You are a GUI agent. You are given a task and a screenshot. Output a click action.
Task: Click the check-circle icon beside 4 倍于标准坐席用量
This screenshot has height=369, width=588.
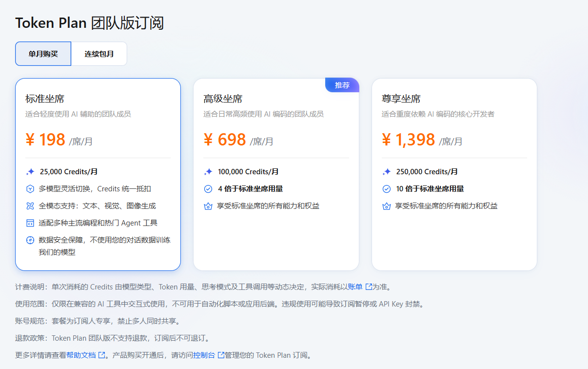click(208, 189)
